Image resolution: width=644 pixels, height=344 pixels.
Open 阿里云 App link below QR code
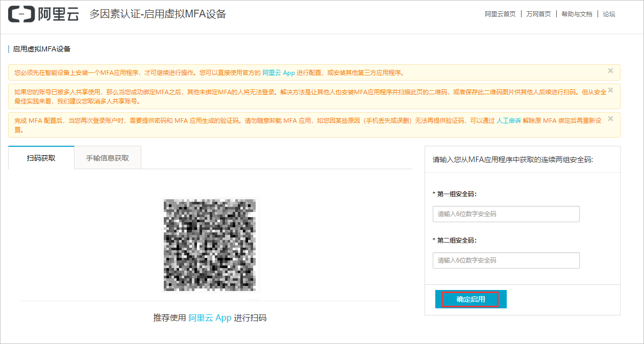click(210, 318)
